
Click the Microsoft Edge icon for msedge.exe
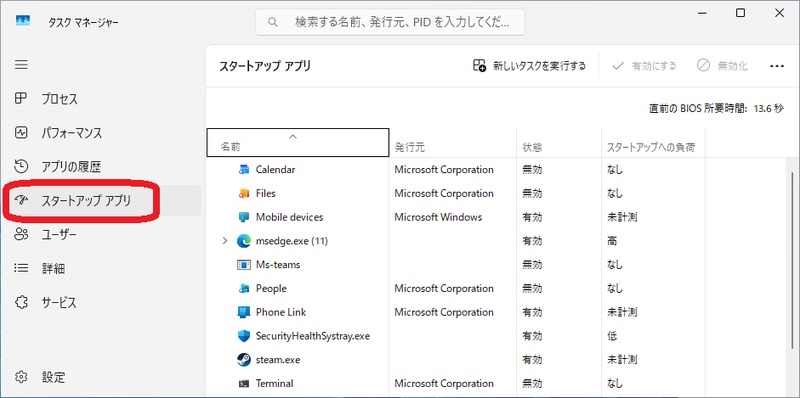[244, 241]
